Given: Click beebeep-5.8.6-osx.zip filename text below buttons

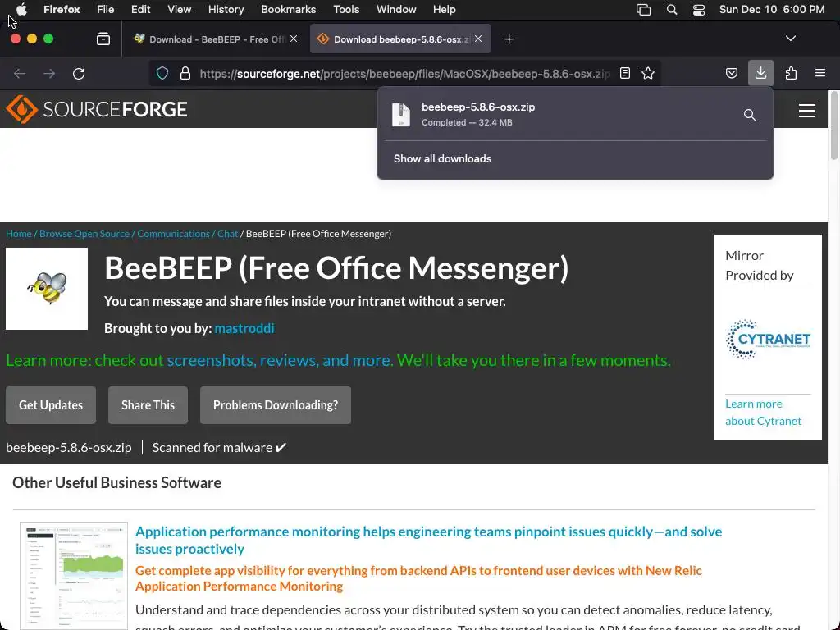Looking at the screenshot, I should click(69, 447).
